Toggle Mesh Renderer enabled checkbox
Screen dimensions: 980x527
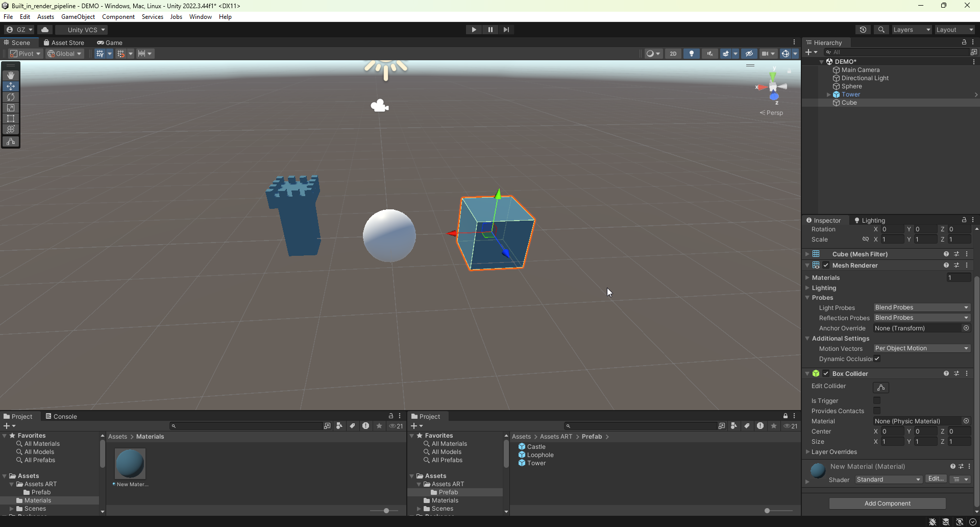(826, 265)
